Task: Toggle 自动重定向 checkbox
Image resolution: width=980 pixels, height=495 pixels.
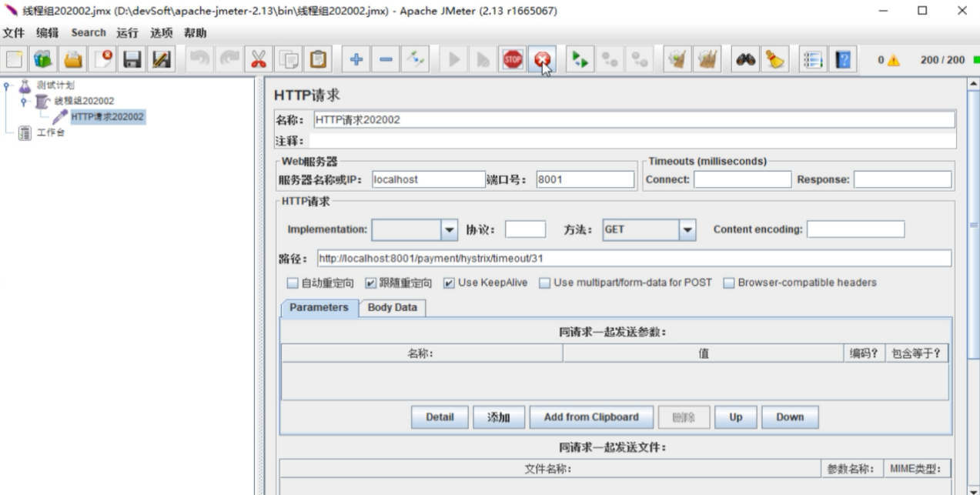Action: pos(292,283)
